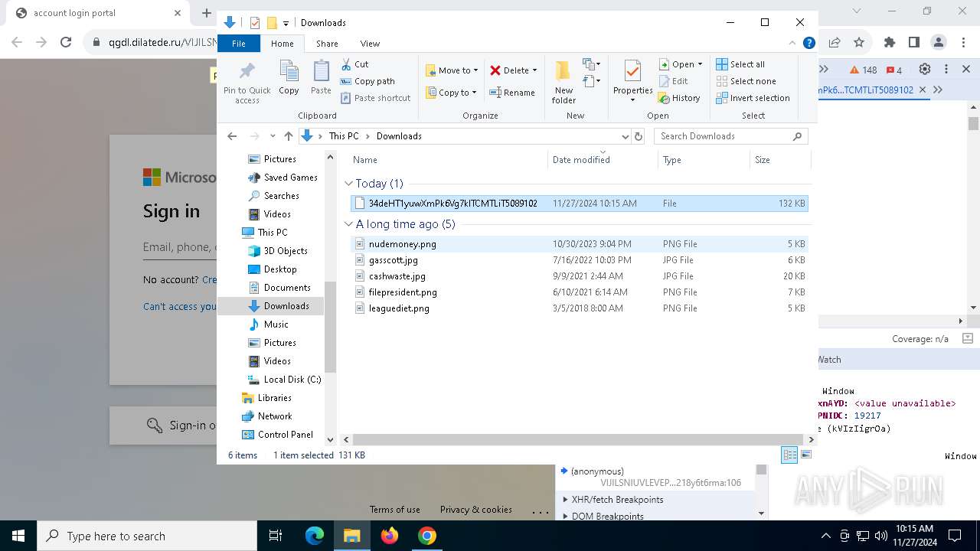
Task: Navigate back in File Explorer
Action: point(232,136)
